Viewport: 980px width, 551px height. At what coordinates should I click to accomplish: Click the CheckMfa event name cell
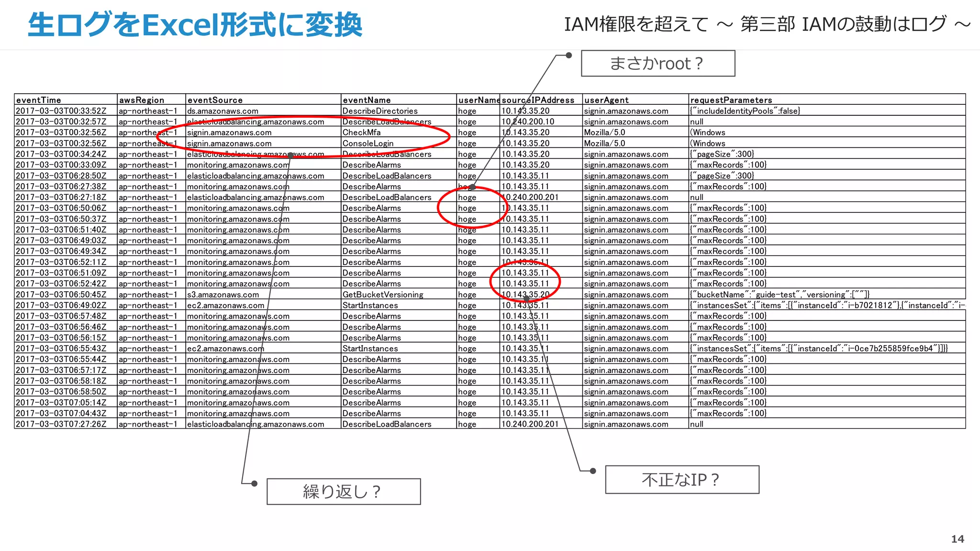[399, 132]
